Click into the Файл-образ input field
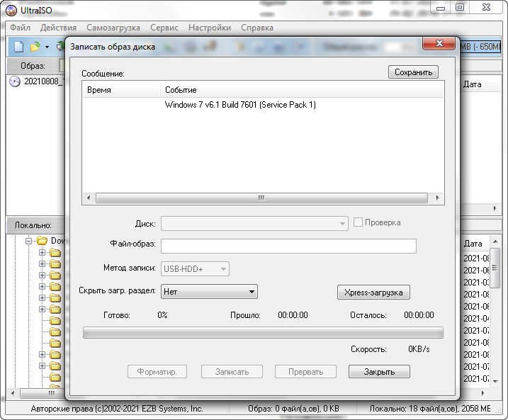The height and width of the screenshot is (420, 508). [288, 246]
